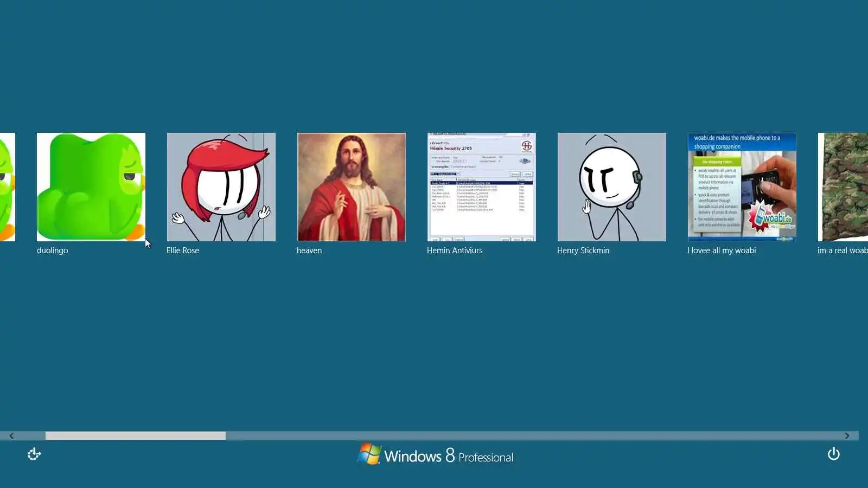Click the horizontal scrollbar thumb
Image resolution: width=868 pixels, height=488 pixels.
[136, 436]
